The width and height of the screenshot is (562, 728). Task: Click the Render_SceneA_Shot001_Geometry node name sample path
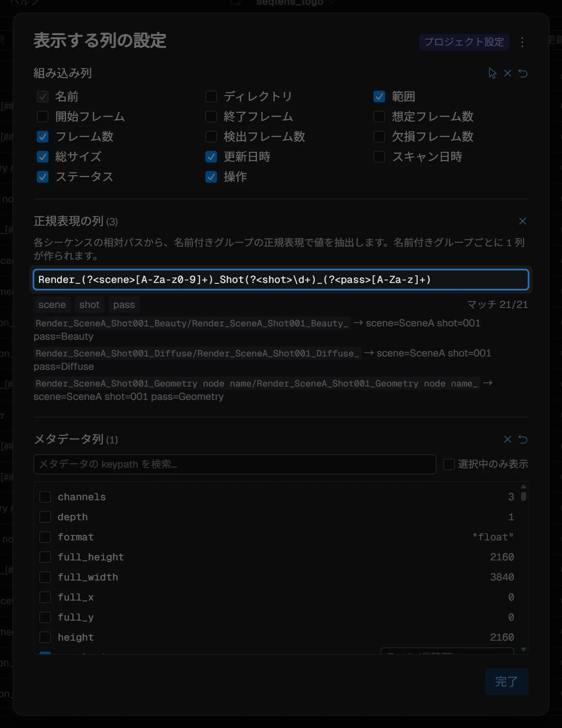click(257, 383)
